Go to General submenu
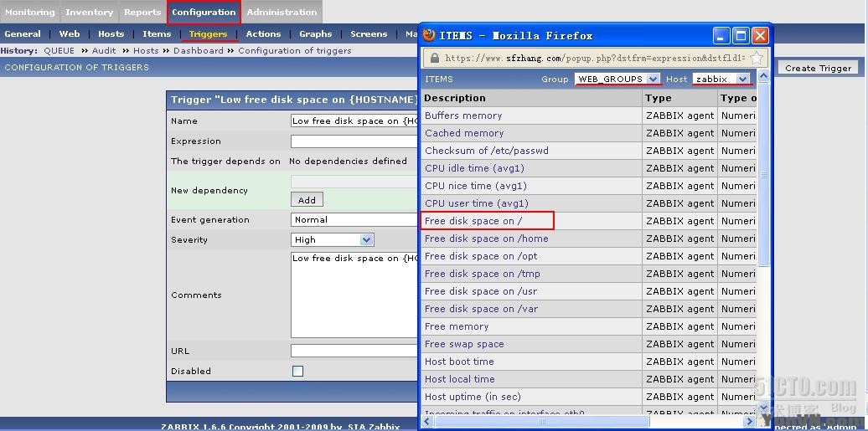The image size is (868, 431). point(23,33)
